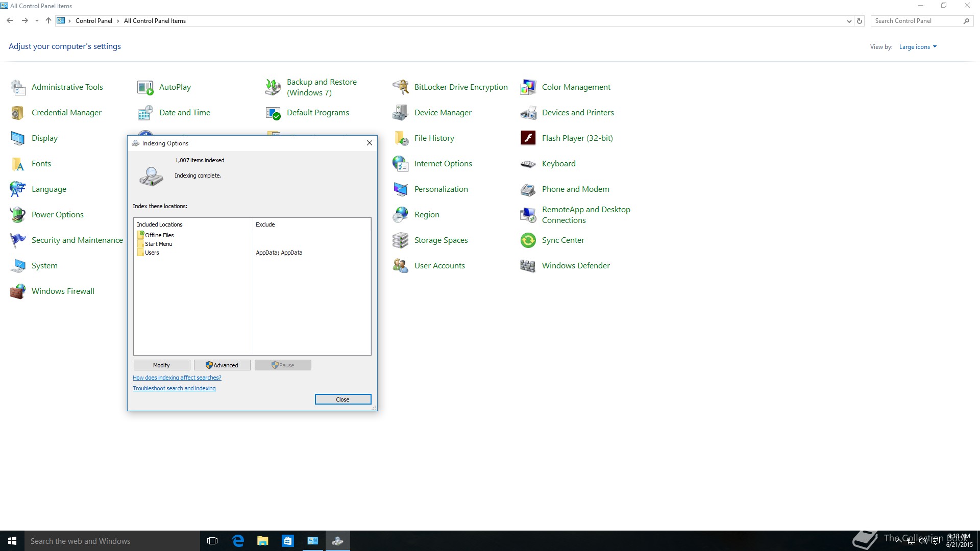This screenshot has height=551, width=980.
Task: Open Date and Time icon
Action: pyautogui.click(x=145, y=113)
